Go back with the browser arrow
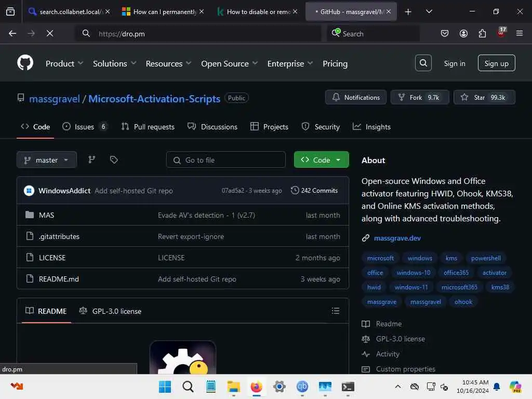532x399 pixels. 12,33
